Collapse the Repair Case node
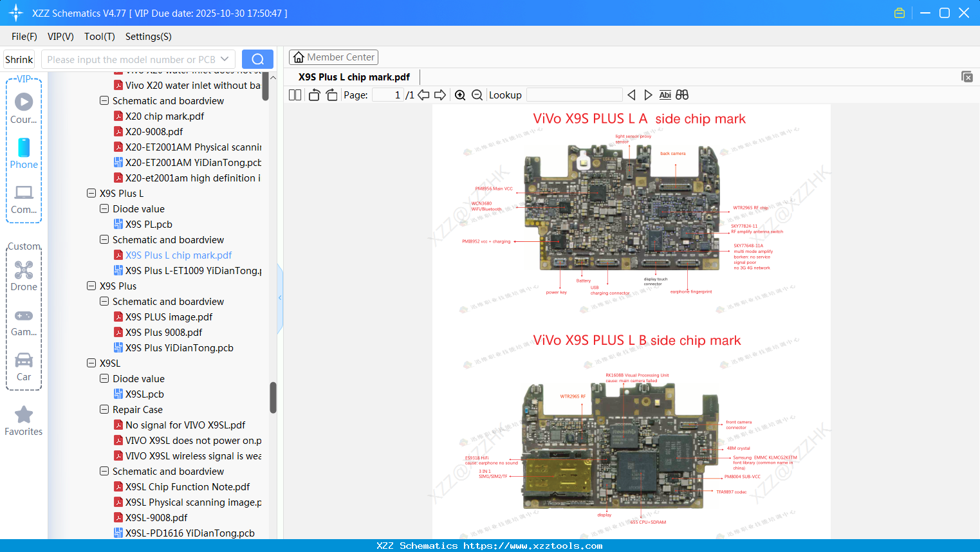Screen dimensions: 980x552 (104, 410)
